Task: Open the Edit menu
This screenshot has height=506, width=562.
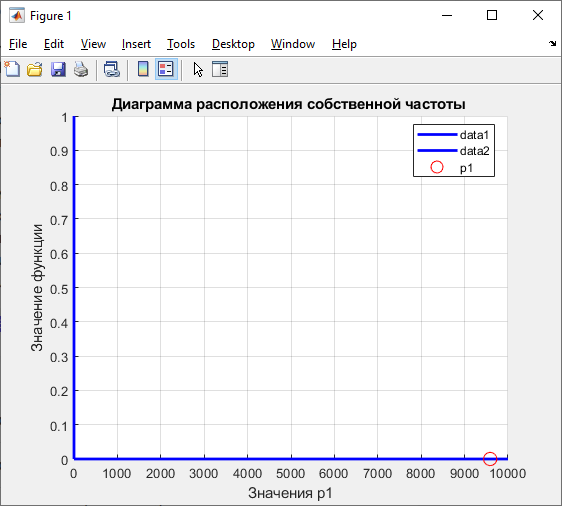Action: pos(54,44)
